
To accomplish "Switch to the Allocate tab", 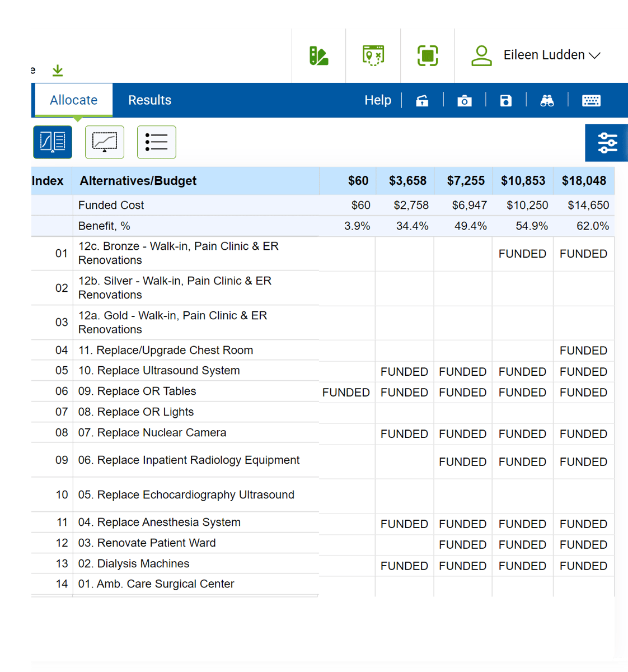I will [74, 100].
